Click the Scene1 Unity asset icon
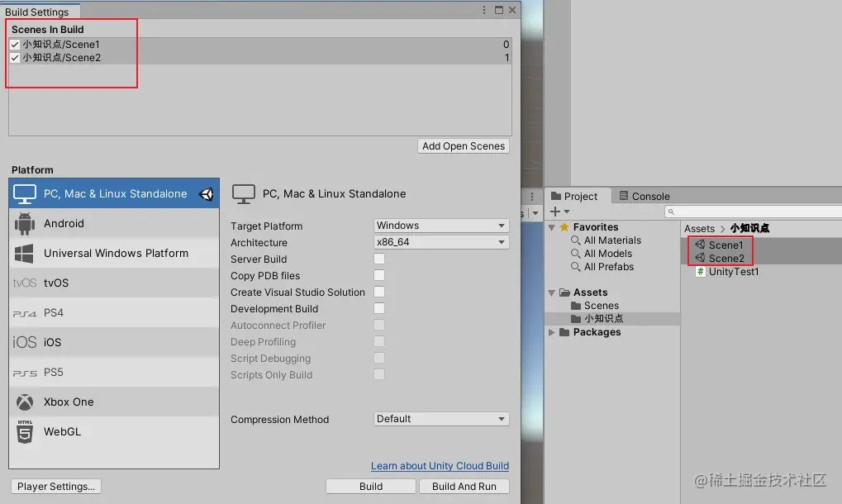Viewport: 842px width, 504px height. (700, 245)
